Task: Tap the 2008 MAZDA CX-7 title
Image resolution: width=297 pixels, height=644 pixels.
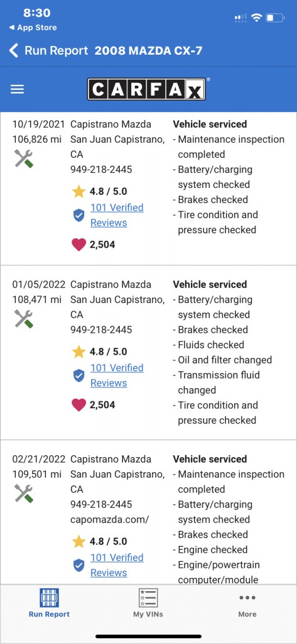Action: pyautogui.click(x=148, y=51)
